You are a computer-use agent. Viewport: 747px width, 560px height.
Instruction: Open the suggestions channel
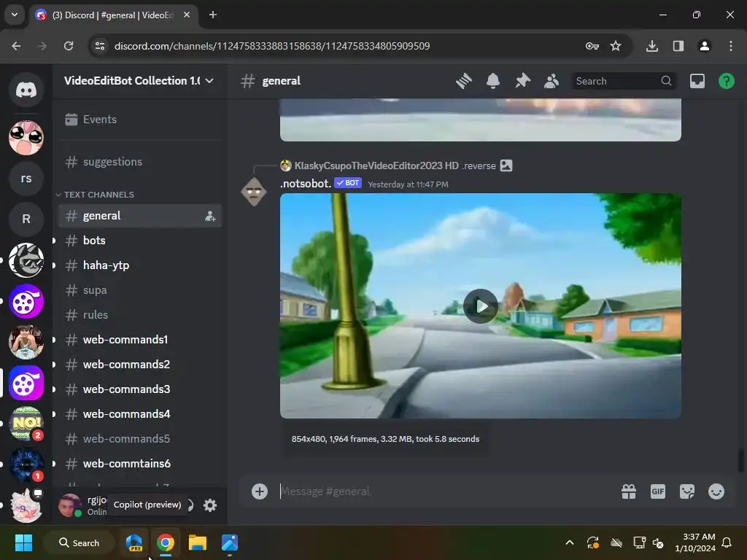coord(139,162)
